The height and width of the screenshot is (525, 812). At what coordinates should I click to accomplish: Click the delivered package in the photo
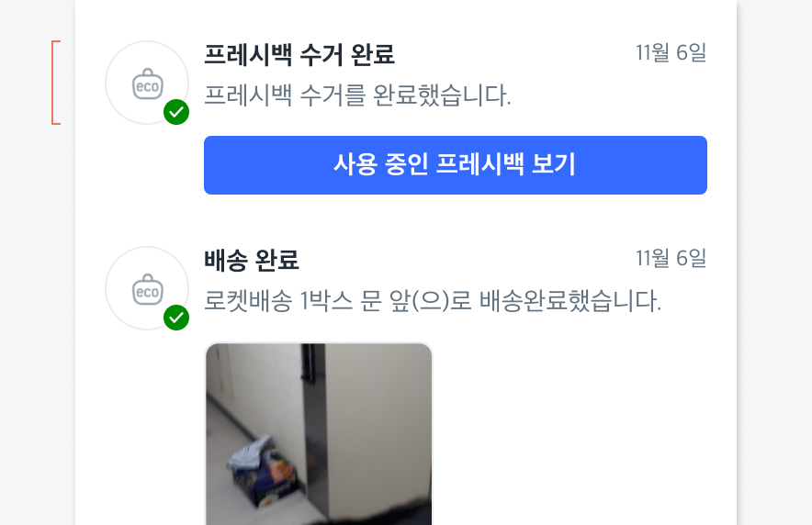click(263, 471)
